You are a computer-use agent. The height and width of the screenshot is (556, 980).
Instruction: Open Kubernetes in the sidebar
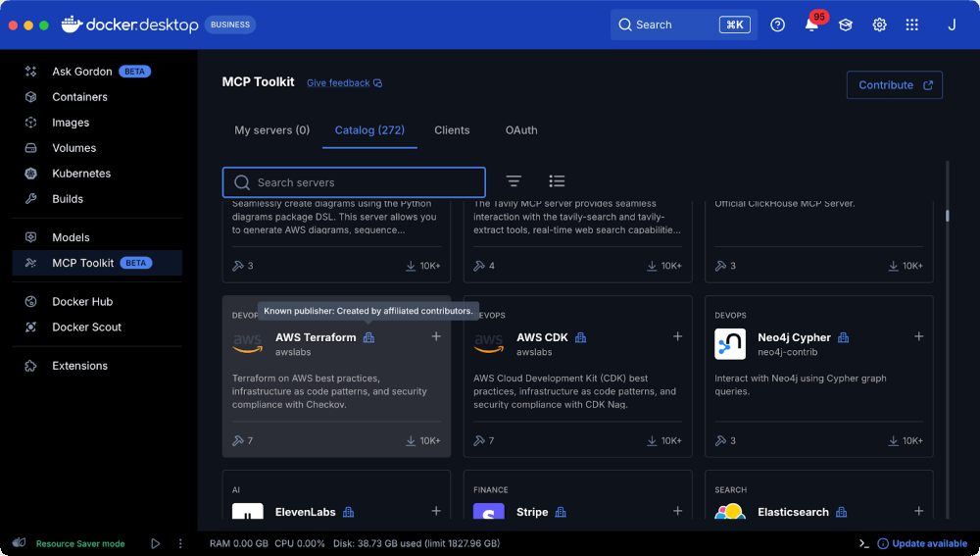coord(80,174)
